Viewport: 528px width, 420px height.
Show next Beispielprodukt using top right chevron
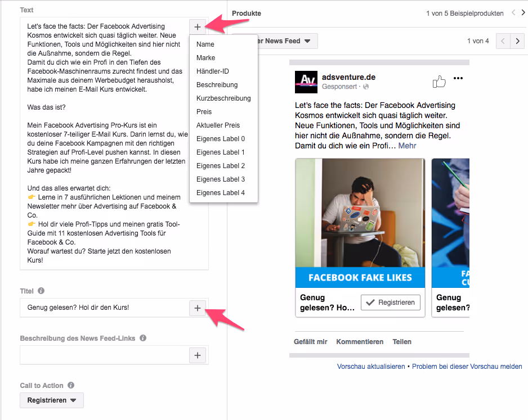coord(523,12)
